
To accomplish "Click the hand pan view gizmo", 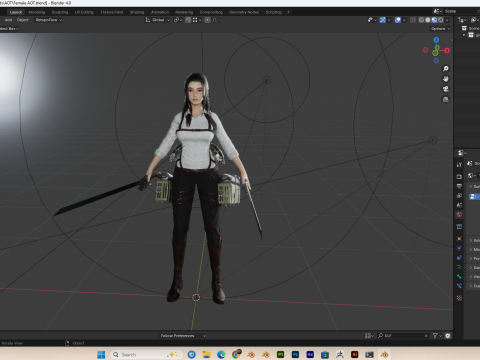I will pos(446,79).
